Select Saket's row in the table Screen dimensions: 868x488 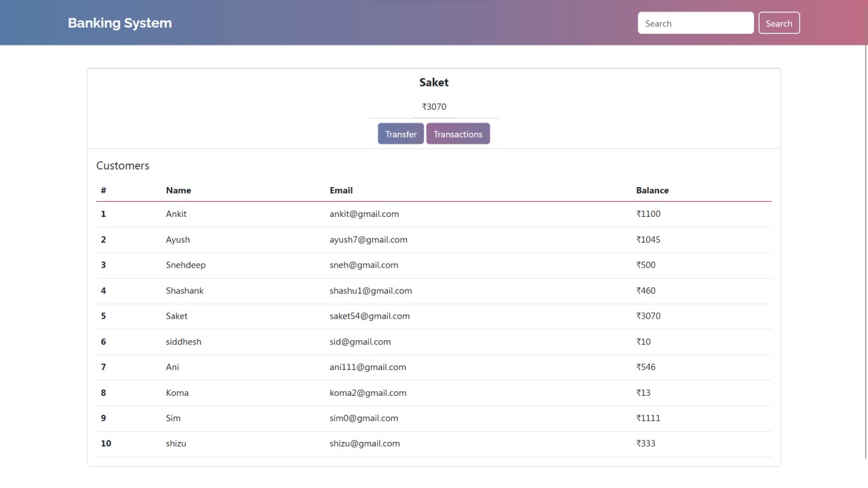[x=176, y=316]
